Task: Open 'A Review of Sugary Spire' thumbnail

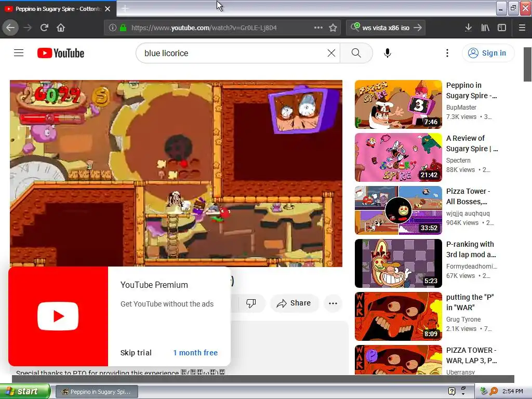Action: click(x=398, y=157)
